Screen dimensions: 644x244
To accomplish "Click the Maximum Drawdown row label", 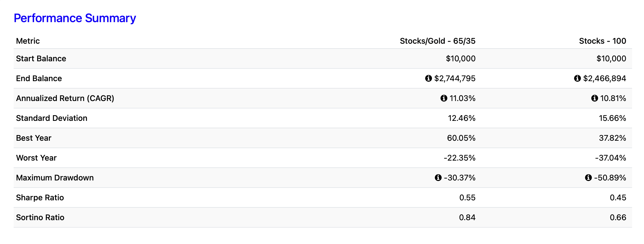I will click(x=55, y=178).
